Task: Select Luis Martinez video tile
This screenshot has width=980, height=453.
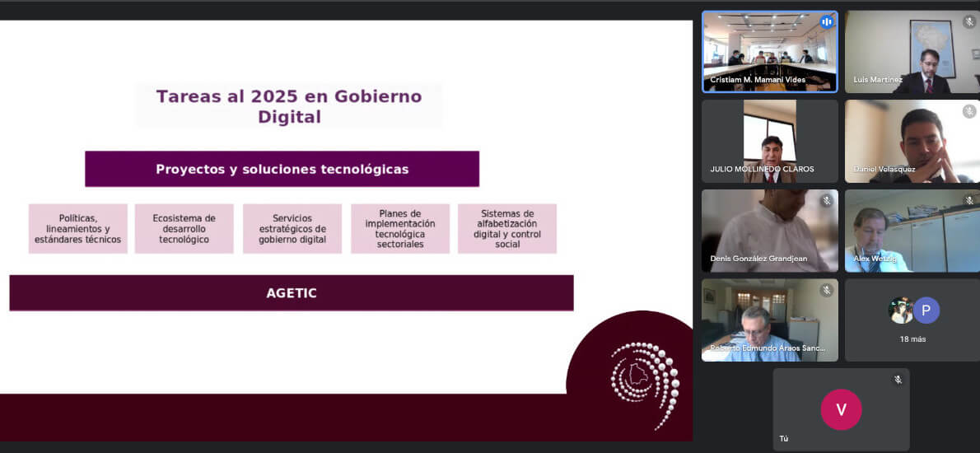Action: coord(912,52)
